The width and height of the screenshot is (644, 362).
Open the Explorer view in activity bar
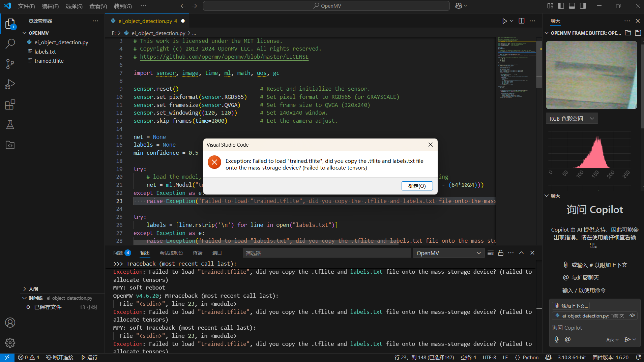10,24
